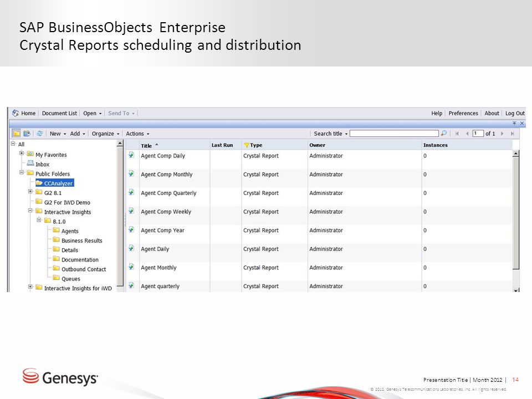
Task: Click the About link
Action: [x=492, y=113]
